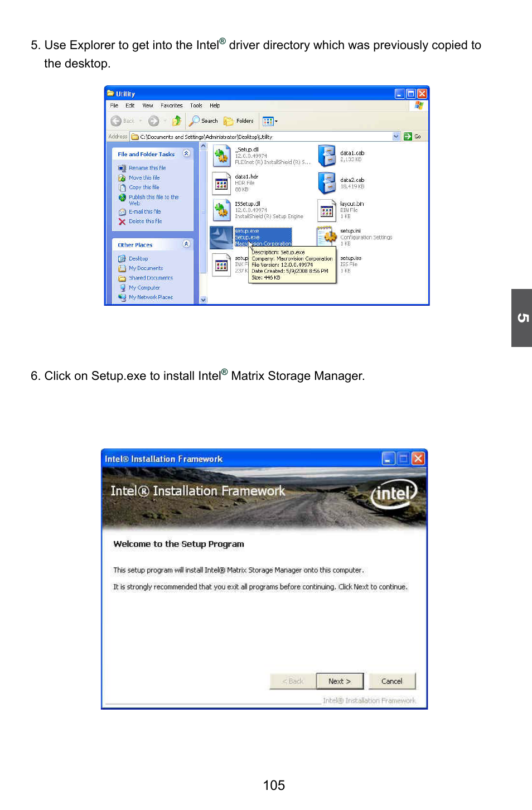Viewport: 532px width, 810px height.
Task: Click the disabled Back button in setup
Action: pyautogui.click(x=293, y=681)
